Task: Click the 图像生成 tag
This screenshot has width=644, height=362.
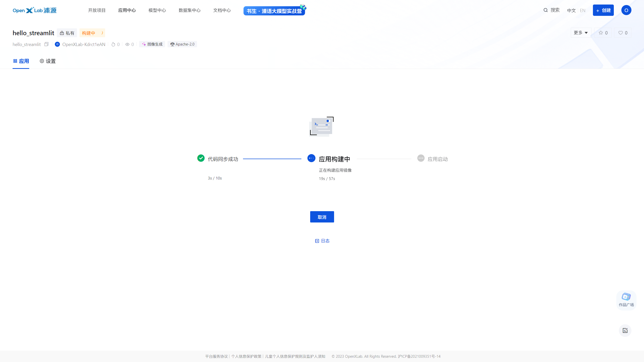Action: coord(152,44)
